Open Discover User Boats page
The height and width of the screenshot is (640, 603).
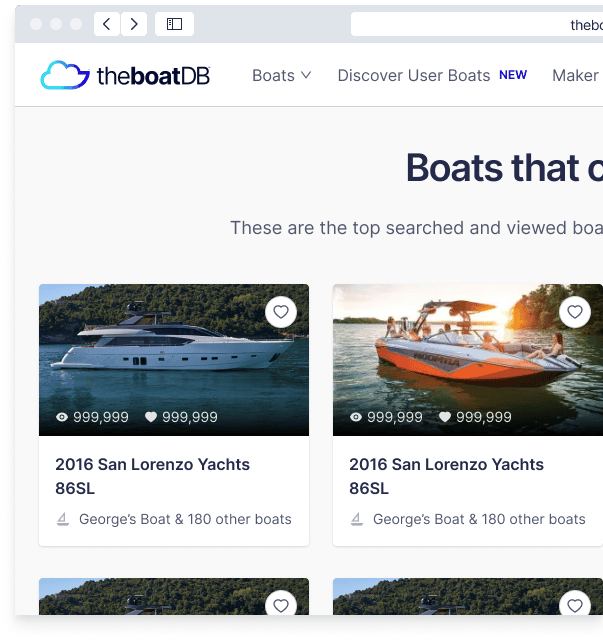pyautogui.click(x=414, y=76)
